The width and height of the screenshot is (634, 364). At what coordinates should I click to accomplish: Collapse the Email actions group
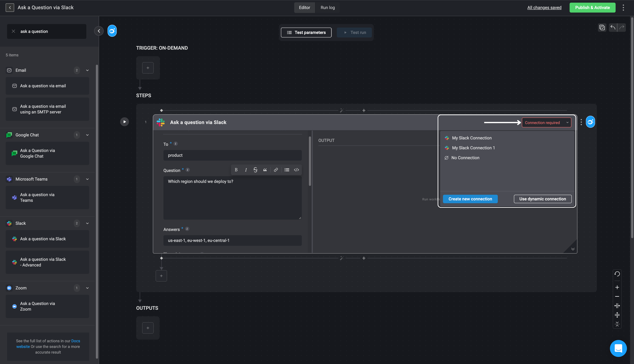pos(87,70)
